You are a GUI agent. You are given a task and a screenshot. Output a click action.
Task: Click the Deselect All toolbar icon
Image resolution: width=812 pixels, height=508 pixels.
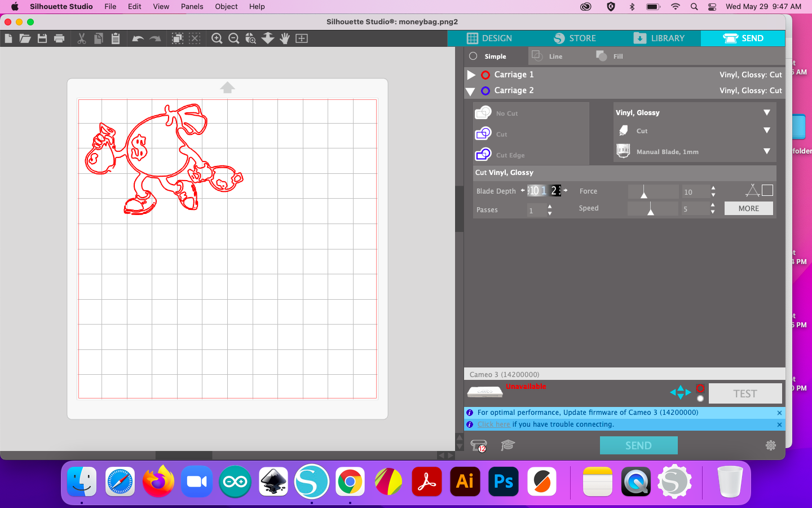coord(195,38)
